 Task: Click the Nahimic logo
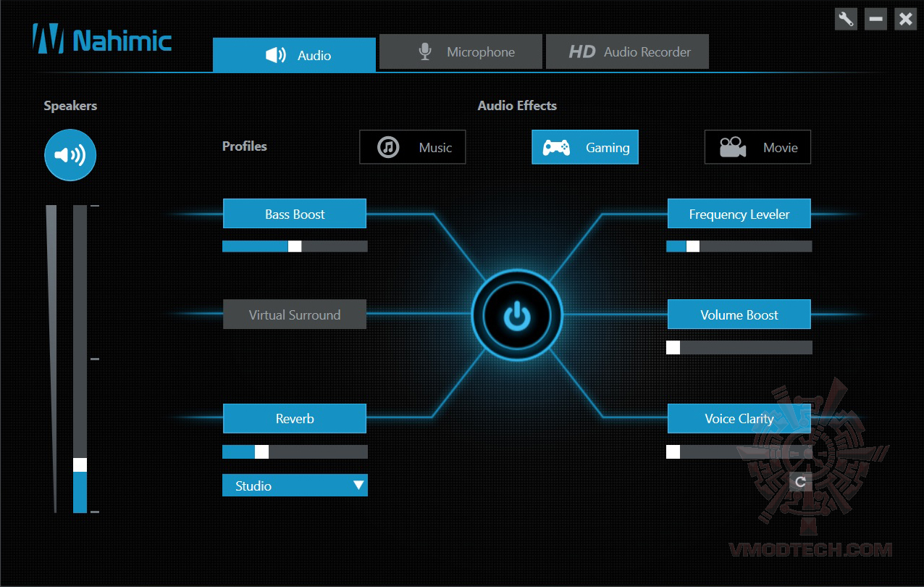click(102, 38)
